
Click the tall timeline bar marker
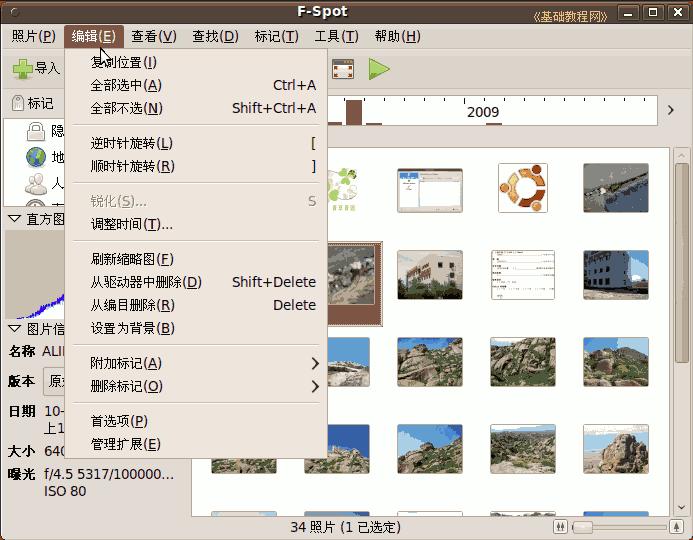354,112
